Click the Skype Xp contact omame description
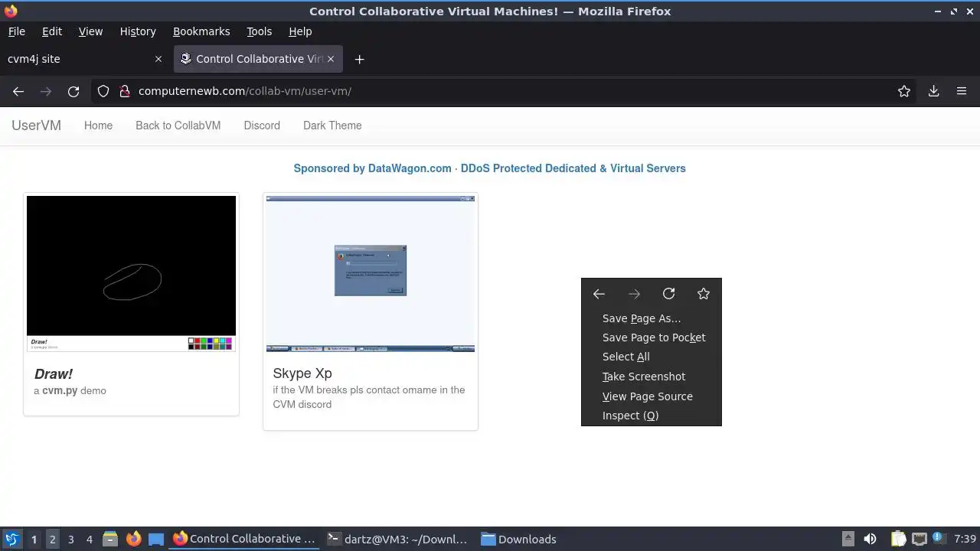Viewport: 980px width, 551px height. 369,397
